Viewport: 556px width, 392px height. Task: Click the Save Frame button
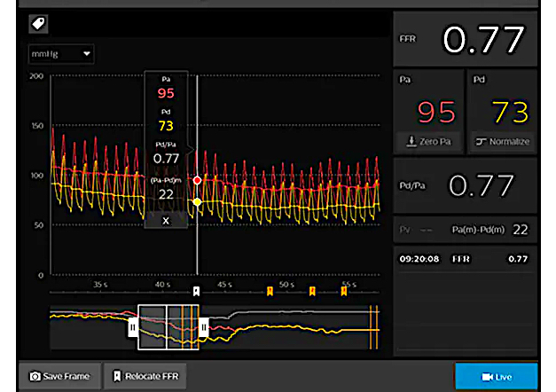pyautogui.click(x=60, y=377)
